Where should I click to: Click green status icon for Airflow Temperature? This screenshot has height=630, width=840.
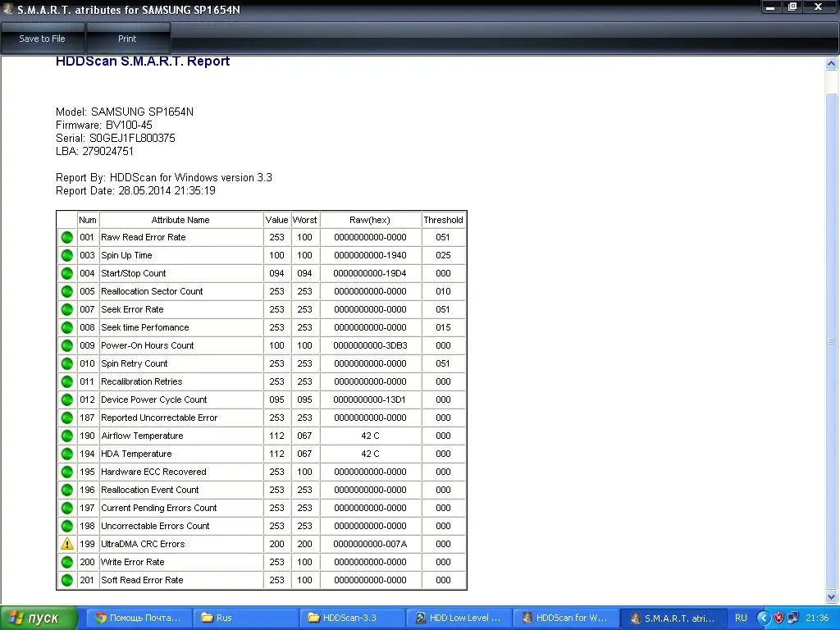pos(67,436)
